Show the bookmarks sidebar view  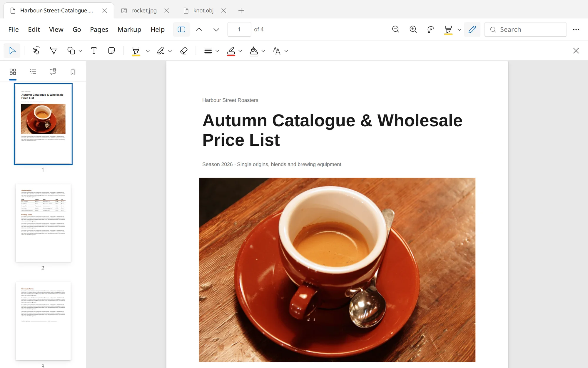pyautogui.click(x=73, y=72)
